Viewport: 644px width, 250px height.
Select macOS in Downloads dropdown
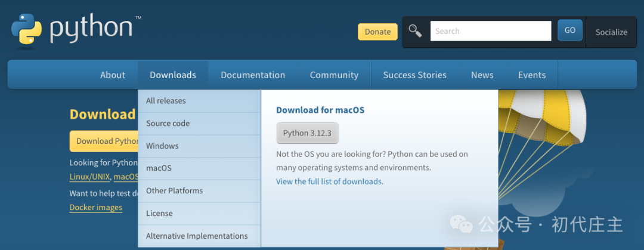[x=199, y=169]
